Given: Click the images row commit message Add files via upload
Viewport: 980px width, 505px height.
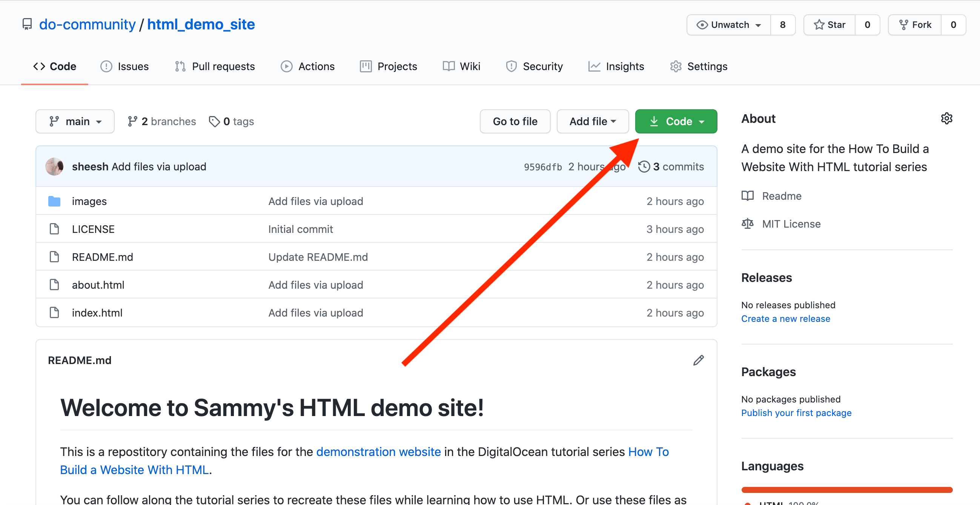Looking at the screenshot, I should [316, 201].
